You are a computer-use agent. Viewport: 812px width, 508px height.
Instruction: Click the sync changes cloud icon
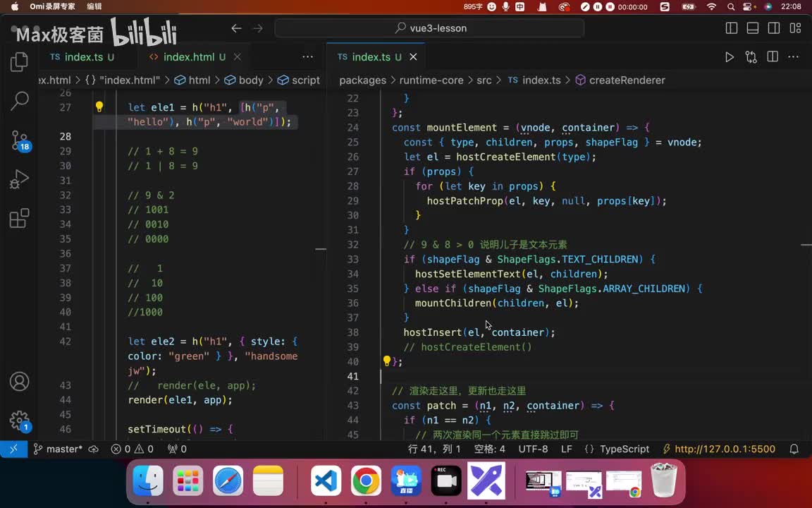click(x=94, y=449)
